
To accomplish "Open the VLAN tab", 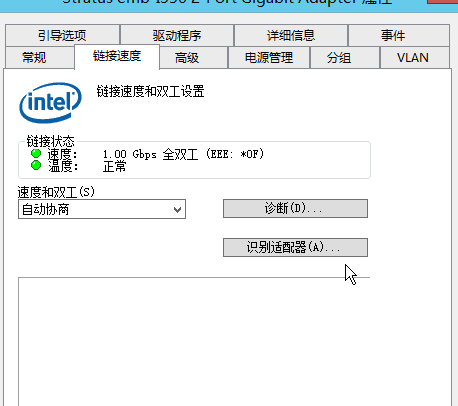I will 414,58.
